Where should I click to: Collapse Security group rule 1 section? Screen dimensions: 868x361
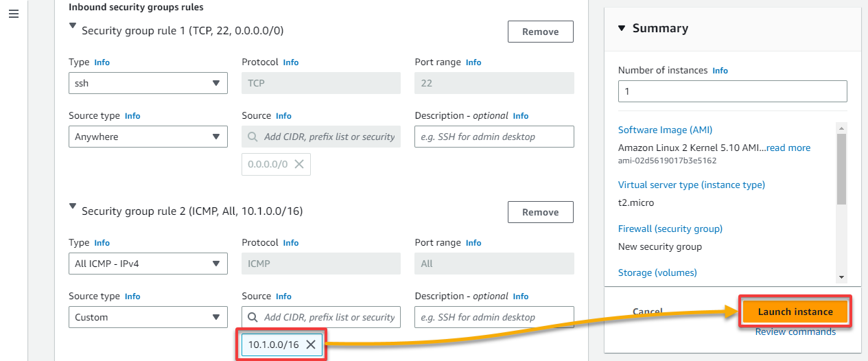pyautogui.click(x=73, y=26)
